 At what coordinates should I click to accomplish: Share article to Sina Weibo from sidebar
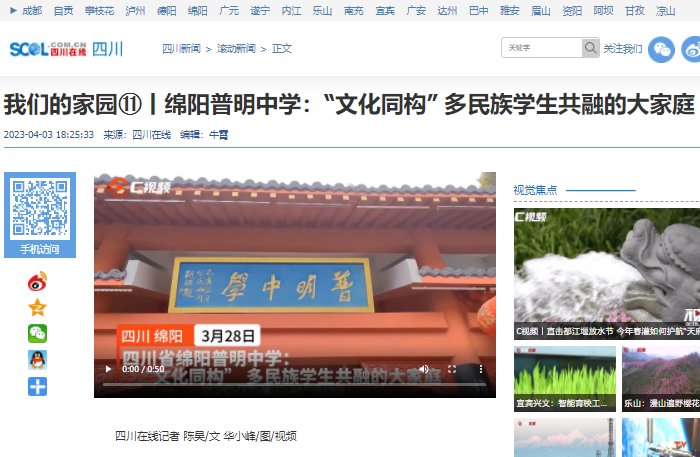(x=37, y=282)
